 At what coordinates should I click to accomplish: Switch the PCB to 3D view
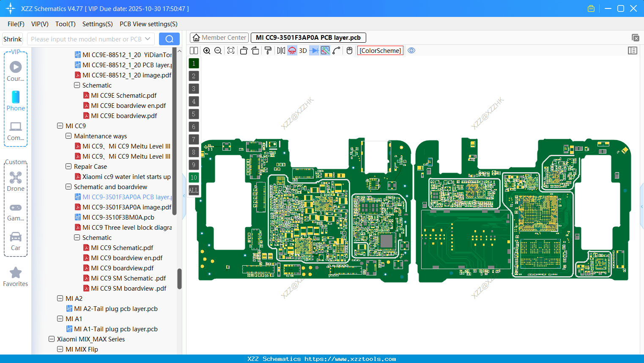pos(302,50)
